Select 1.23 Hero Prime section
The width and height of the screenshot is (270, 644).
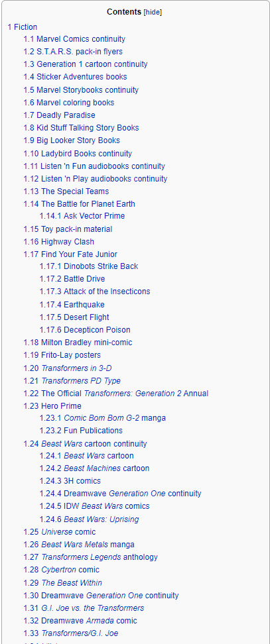coord(52,405)
